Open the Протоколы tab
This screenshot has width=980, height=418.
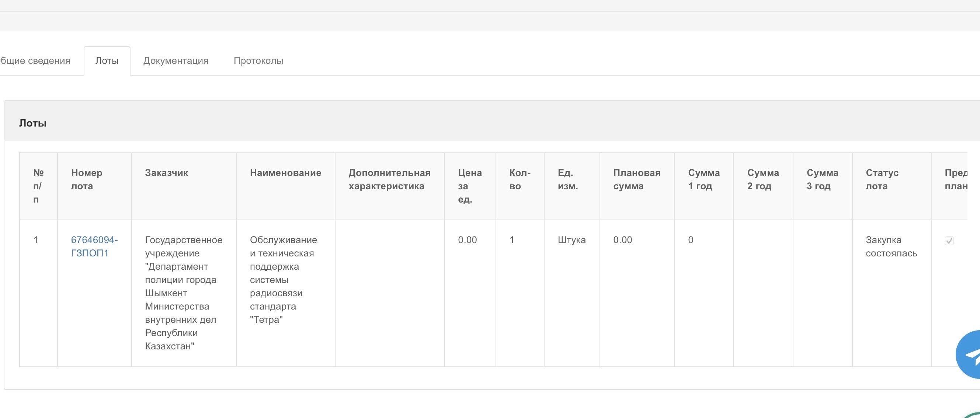258,61
